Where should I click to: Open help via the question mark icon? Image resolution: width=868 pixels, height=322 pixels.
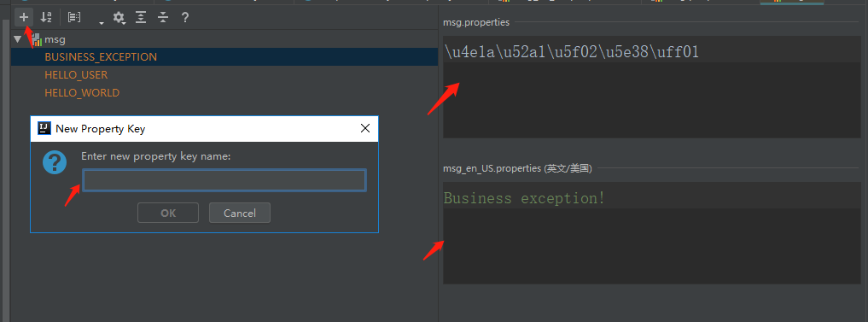(x=185, y=17)
